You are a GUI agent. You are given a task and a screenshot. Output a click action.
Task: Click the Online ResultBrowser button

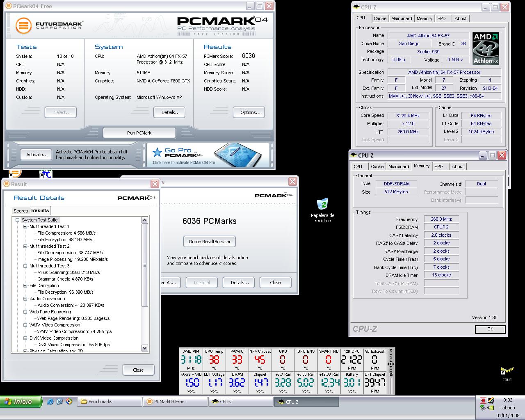(210, 242)
